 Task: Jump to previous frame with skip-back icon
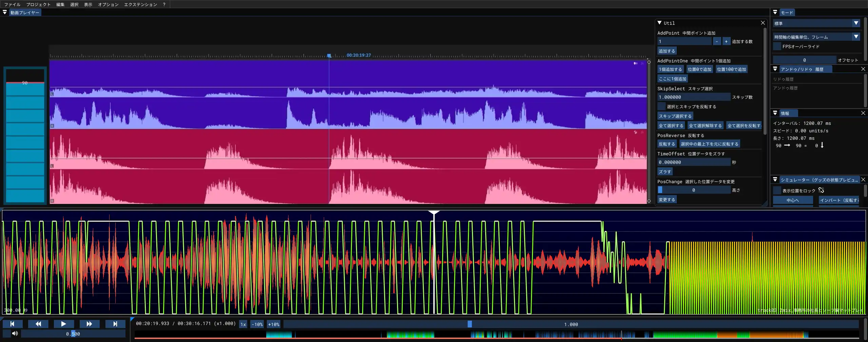coord(13,324)
